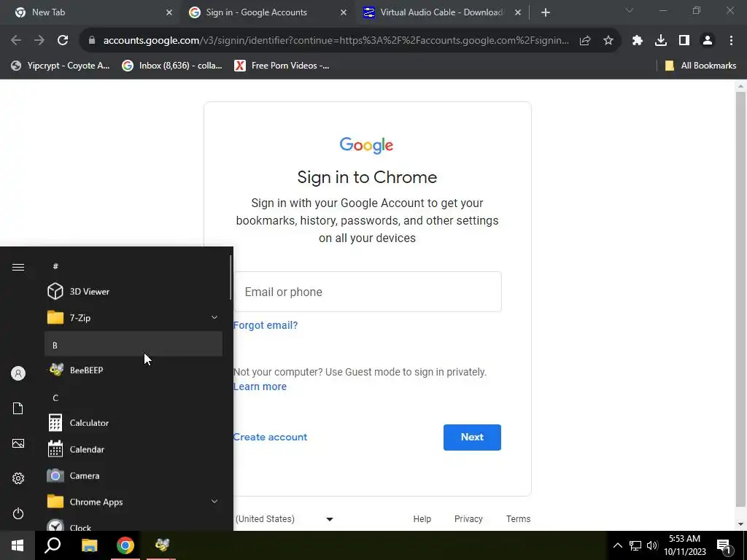Screen dimensions: 747x560
Task: Open the language dropdown (United States)
Action: coord(284,519)
